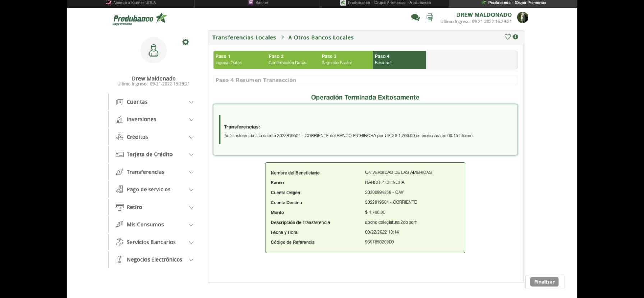Screen dimensions: 644x298
Task: Click the Paso 1 Ingreso Datos step
Action: point(240,60)
